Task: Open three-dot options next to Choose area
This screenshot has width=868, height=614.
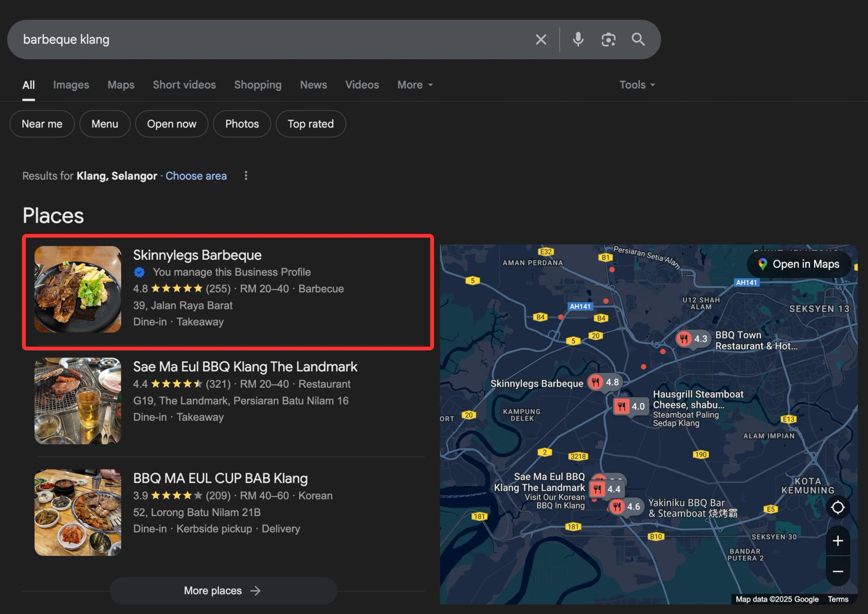Action: point(246,175)
